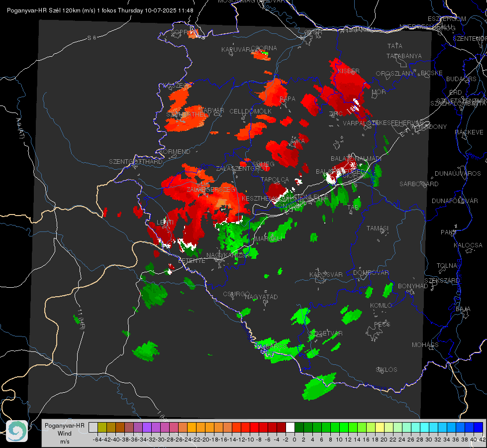The height and width of the screenshot is (448, 487).
Task: Click the AJKA label
Action: click(297, 141)
